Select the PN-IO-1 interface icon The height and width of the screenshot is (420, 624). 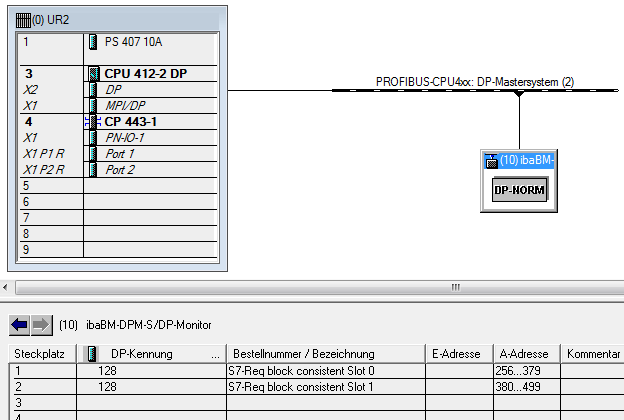tap(93, 138)
